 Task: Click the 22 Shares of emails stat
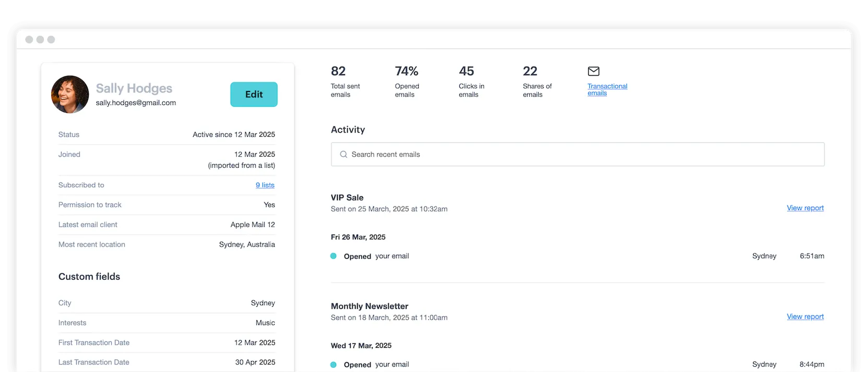coord(537,82)
